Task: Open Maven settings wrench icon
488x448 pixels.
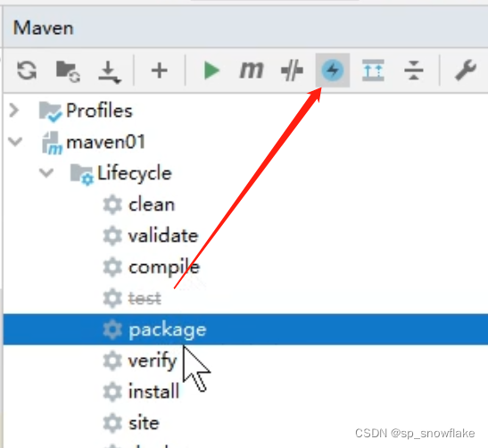Action: pos(465,71)
